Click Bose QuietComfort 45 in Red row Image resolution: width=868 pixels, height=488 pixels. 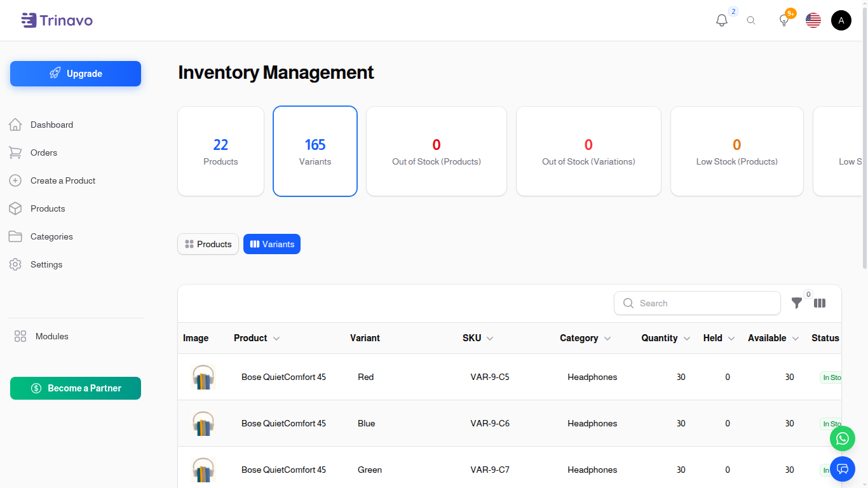[x=283, y=377]
